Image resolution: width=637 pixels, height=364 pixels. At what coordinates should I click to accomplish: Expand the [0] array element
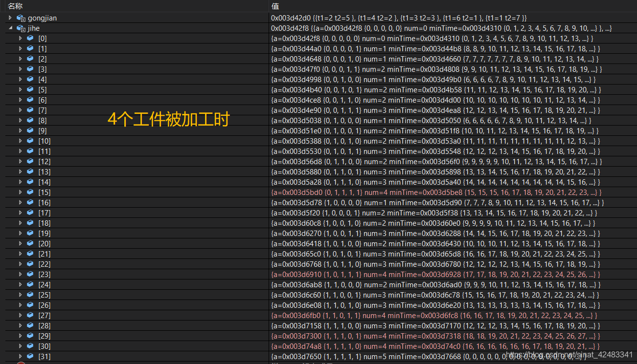point(20,38)
